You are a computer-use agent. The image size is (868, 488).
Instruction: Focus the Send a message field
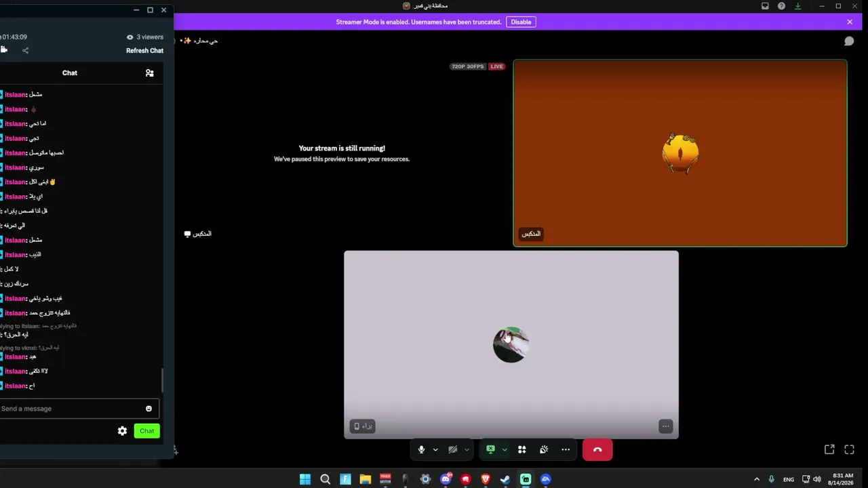pyautogui.click(x=71, y=409)
